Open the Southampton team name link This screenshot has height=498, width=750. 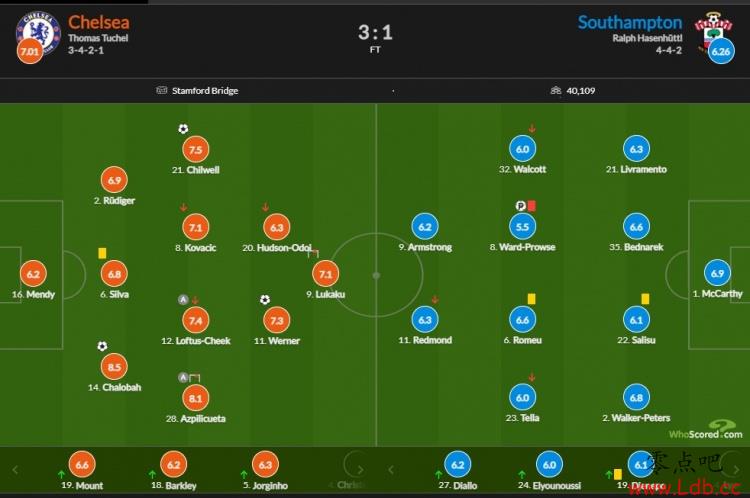pos(630,22)
